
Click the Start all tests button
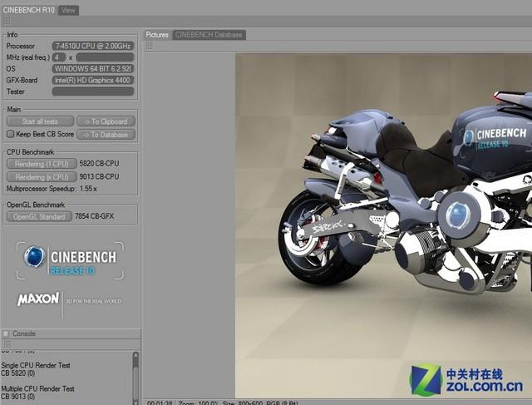pyautogui.click(x=40, y=121)
